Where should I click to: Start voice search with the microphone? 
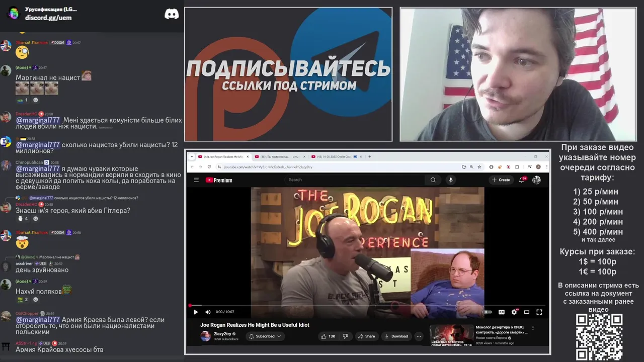pyautogui.click(x=451, y=180)
